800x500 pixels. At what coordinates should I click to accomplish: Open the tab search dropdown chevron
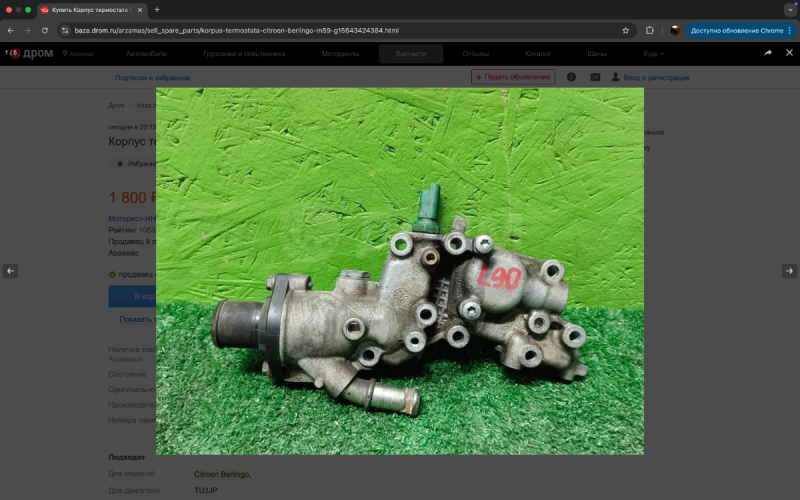tap(790, 9)
